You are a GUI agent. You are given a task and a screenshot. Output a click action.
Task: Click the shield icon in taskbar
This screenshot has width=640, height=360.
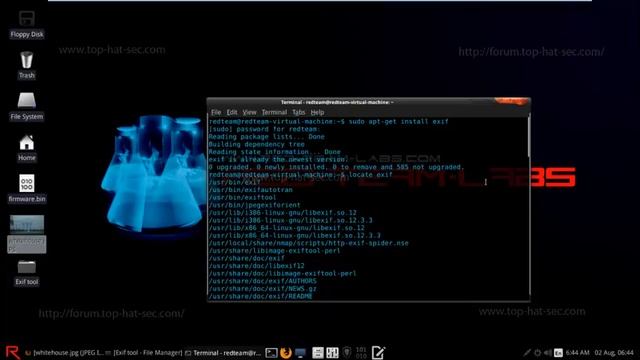347,352
